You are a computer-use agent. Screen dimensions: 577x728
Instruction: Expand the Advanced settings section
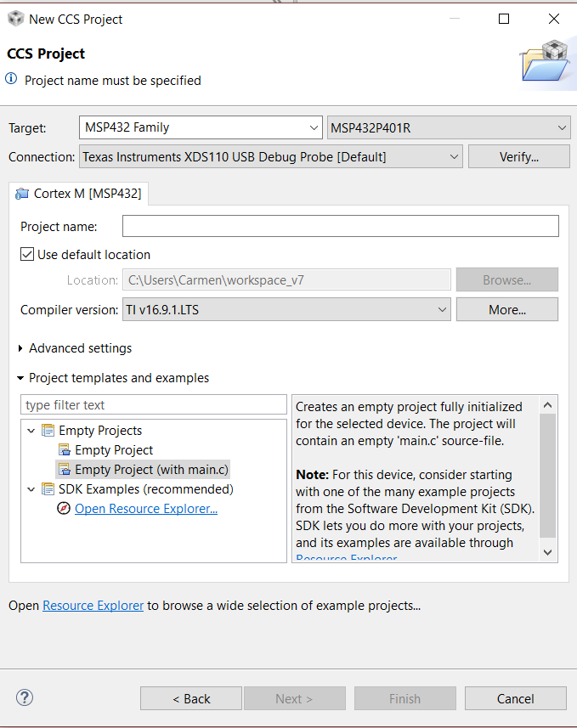(x=21, y=348)
